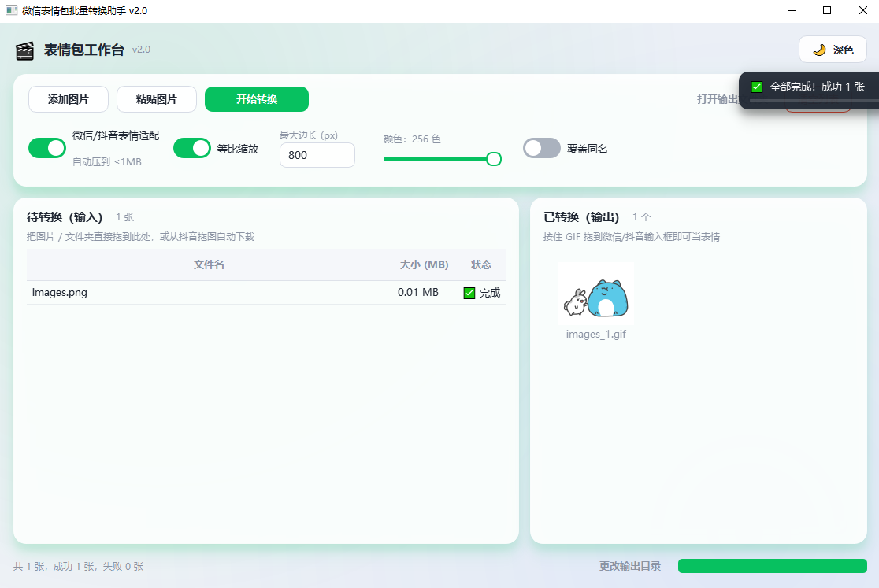879x588 pixels.
Task: Click the moon icon in the 深色 button
Action: point(820,50)
